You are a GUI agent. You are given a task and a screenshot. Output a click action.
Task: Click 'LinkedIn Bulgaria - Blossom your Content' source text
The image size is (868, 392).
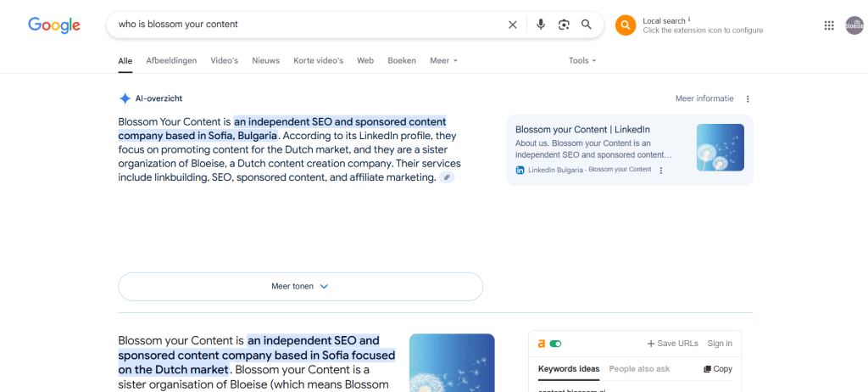(x=590, y=170)
